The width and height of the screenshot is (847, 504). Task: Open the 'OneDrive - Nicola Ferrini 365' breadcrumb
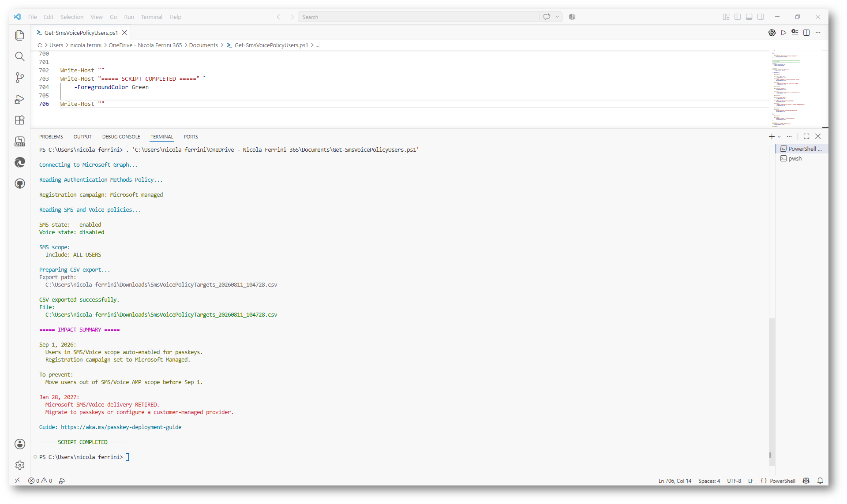145,45
